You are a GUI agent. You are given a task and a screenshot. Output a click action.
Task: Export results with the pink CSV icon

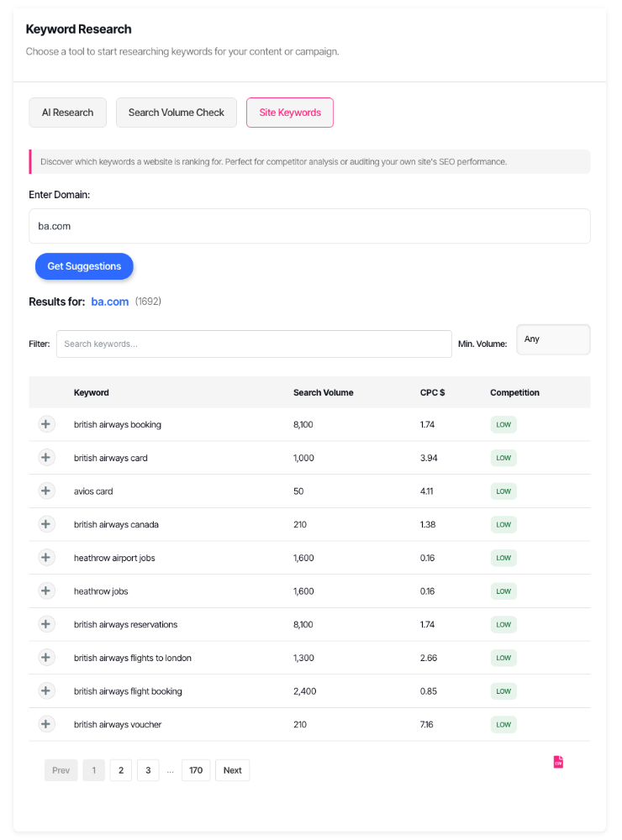point(558,762)
